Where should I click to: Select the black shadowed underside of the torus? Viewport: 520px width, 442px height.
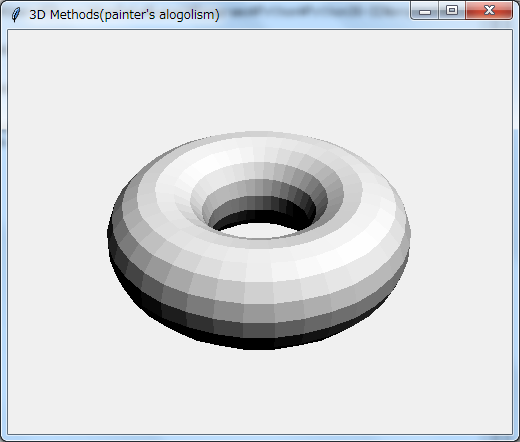click(x=257, y=342)
